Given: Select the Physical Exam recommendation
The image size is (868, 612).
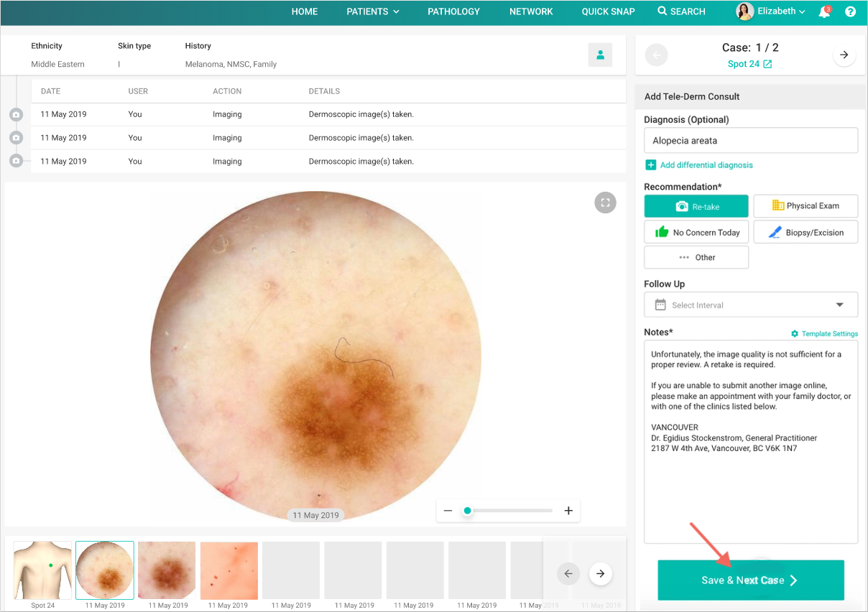Looking at the screenshot, I should [805, 205].
